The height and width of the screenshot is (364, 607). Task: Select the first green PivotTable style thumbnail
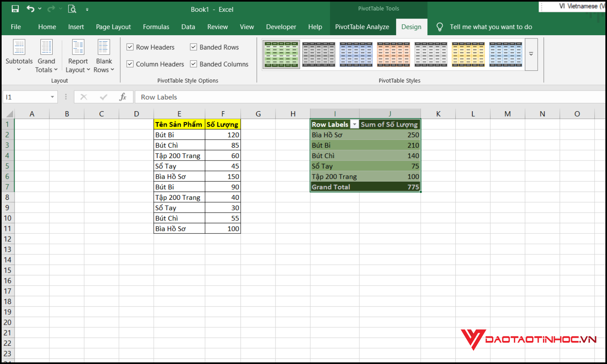[281, 54]
